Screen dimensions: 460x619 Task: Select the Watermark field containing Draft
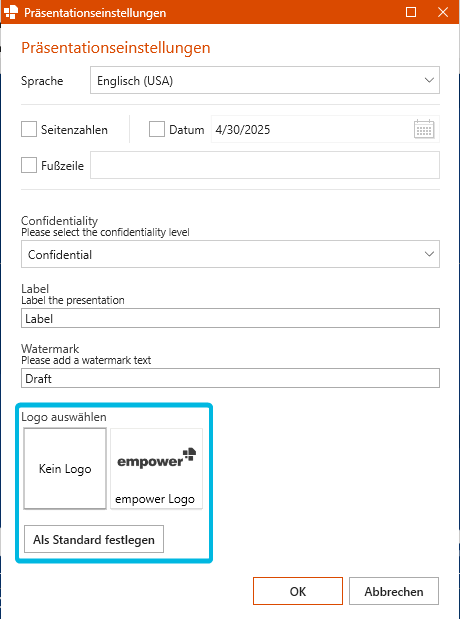click(x=230, y=378)
